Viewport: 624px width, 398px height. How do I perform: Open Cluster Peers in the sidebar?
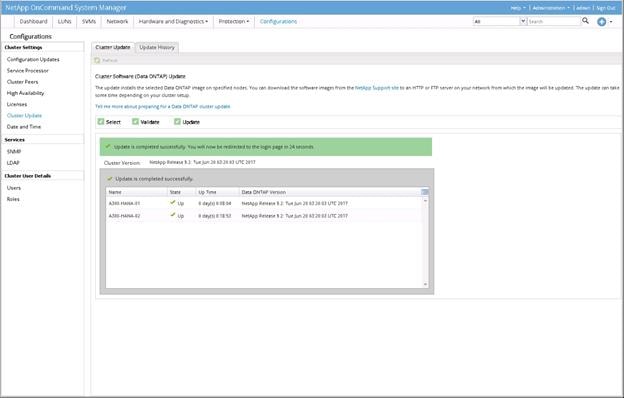pyautogui.click(x=23, y=82)
